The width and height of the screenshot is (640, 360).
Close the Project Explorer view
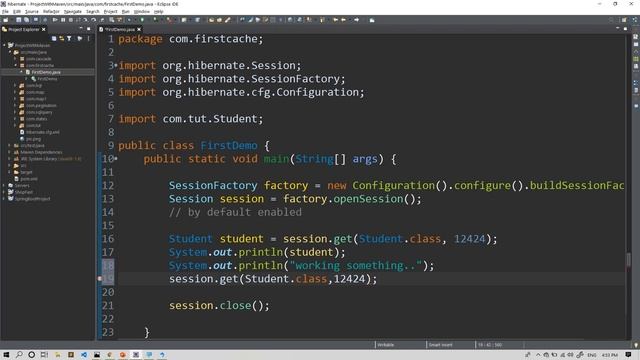coord(44,29)
